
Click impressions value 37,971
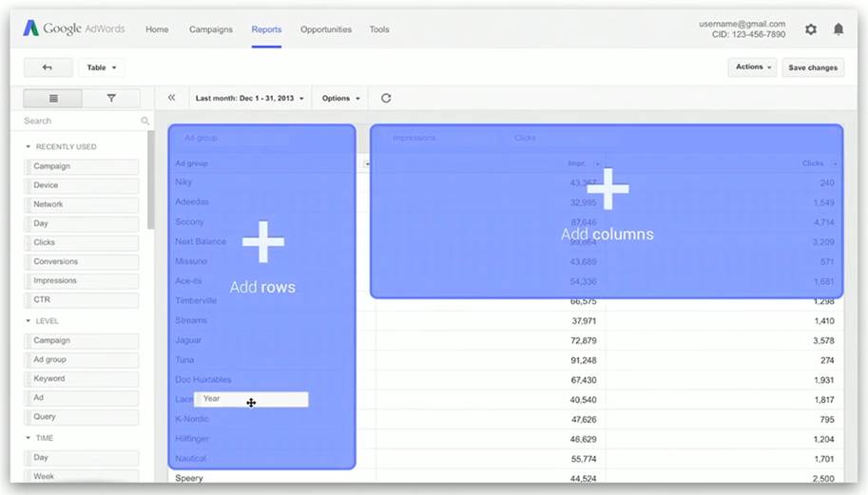(x=584, y=321)
